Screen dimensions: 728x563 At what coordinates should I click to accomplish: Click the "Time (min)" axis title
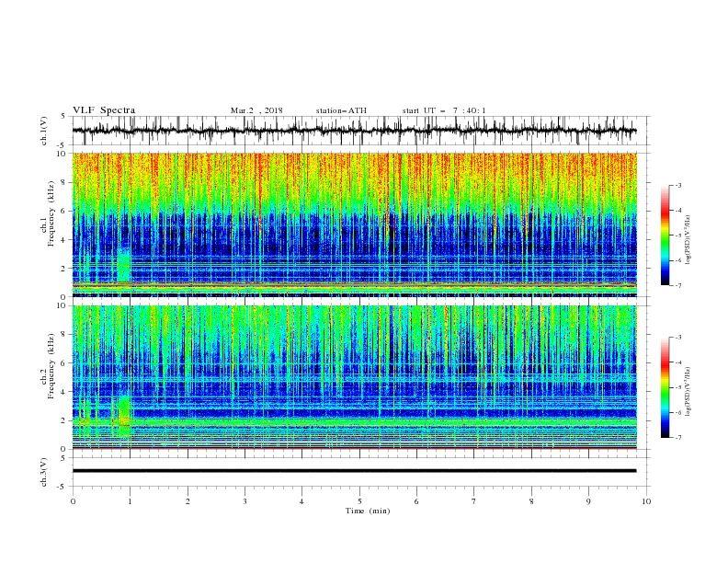[368, 511]
